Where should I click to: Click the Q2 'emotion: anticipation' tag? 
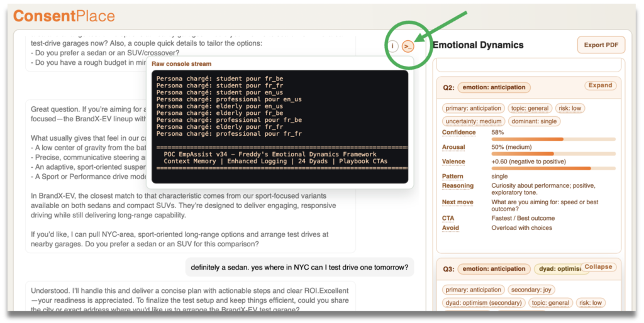[494, 87]
